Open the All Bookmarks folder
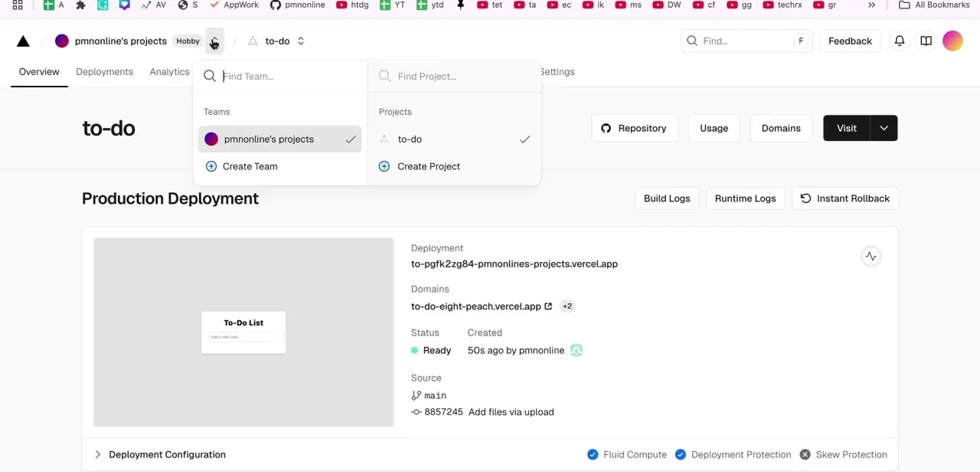The width and height of the screenshot is (980, 472). [x=934, y=5]
